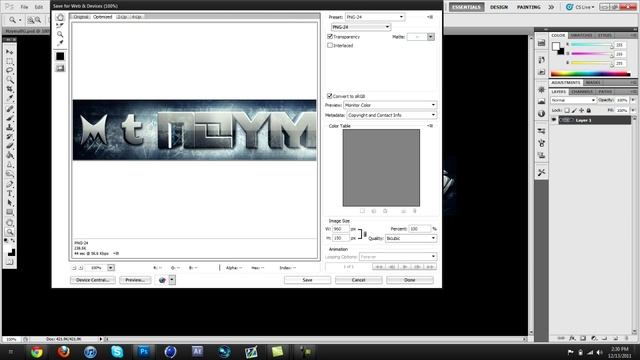The image size is (640, 360).
Task: Select the Dodge tool
Action: coord(10,174)
